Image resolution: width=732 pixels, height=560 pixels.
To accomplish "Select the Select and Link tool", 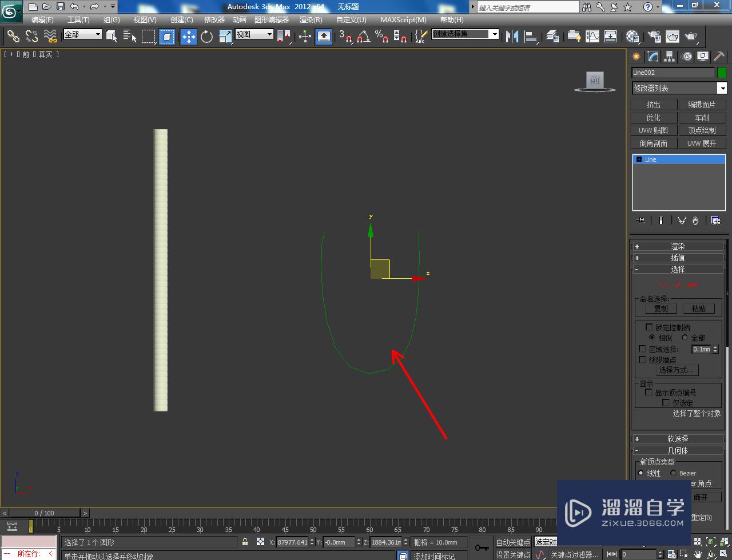I will [13, 37].
